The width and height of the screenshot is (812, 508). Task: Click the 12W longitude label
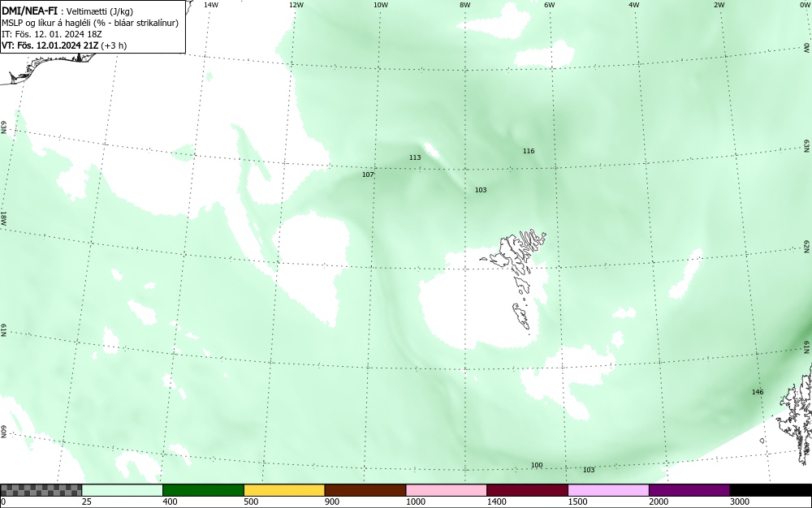coord(296,5)
